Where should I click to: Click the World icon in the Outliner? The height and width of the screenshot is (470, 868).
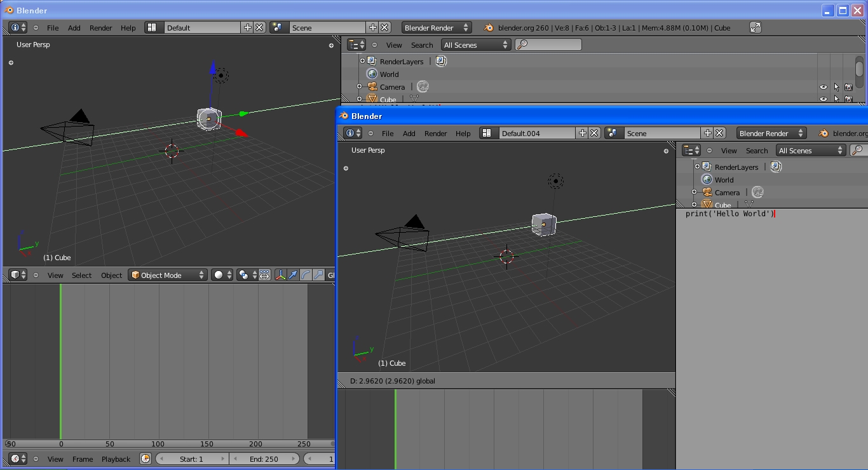pos(371,74)
